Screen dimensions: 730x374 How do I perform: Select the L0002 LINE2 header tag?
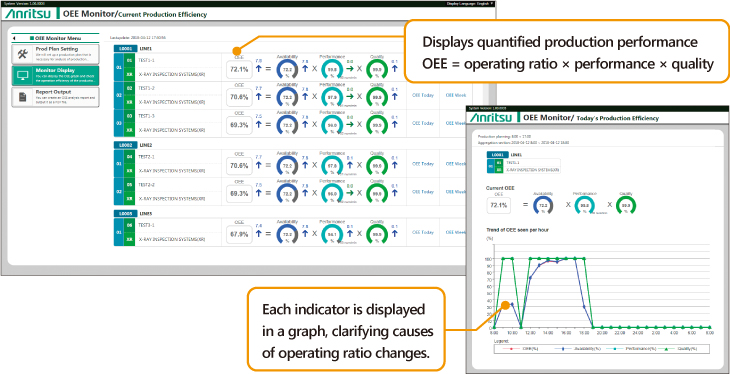tap(126, 145)
